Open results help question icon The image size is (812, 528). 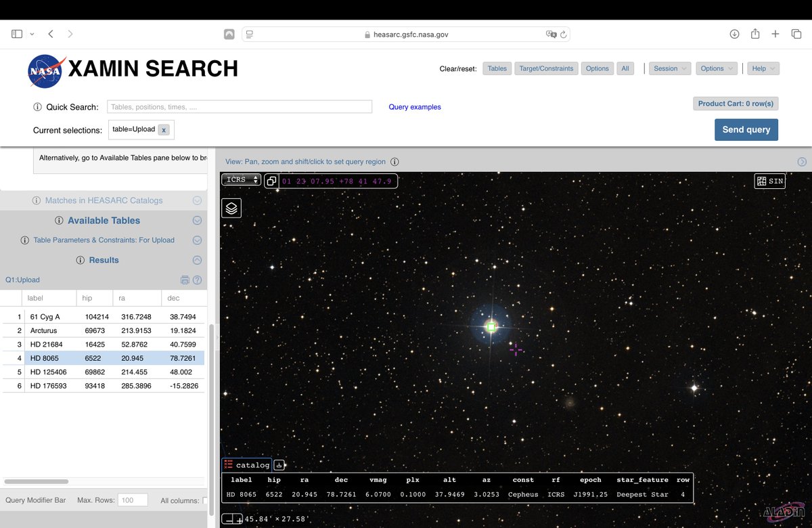click(198, 280)
